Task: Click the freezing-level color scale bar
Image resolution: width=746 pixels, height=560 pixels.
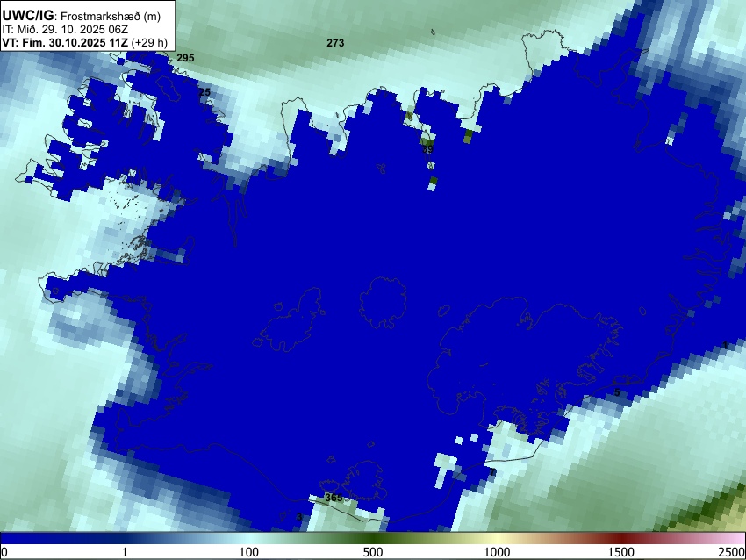Action: click(x=373, y=538)
